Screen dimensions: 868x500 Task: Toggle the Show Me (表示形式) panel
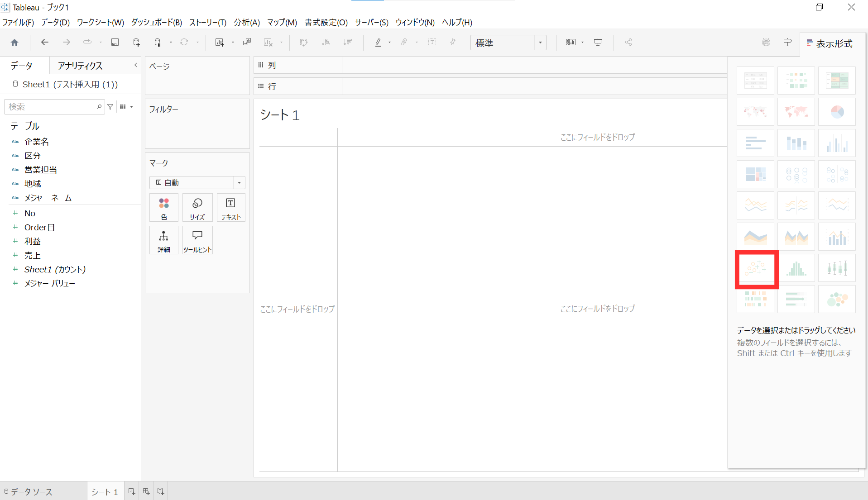coord(830,43)
